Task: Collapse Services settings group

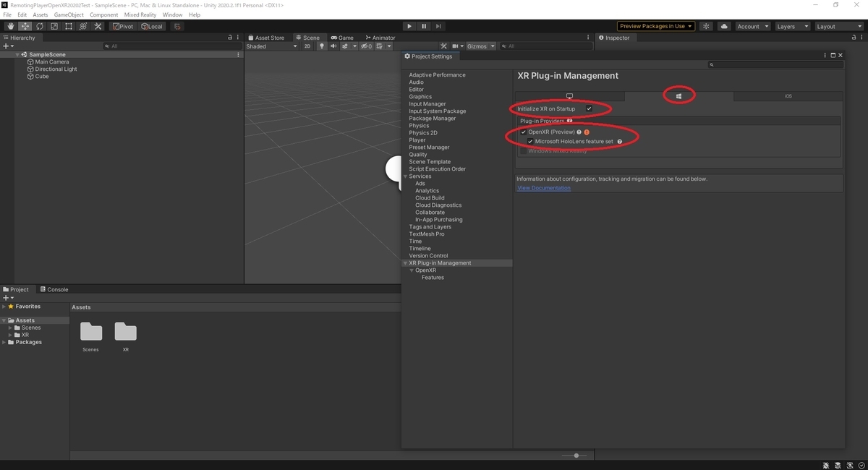Action: click(x=405, y=176)
